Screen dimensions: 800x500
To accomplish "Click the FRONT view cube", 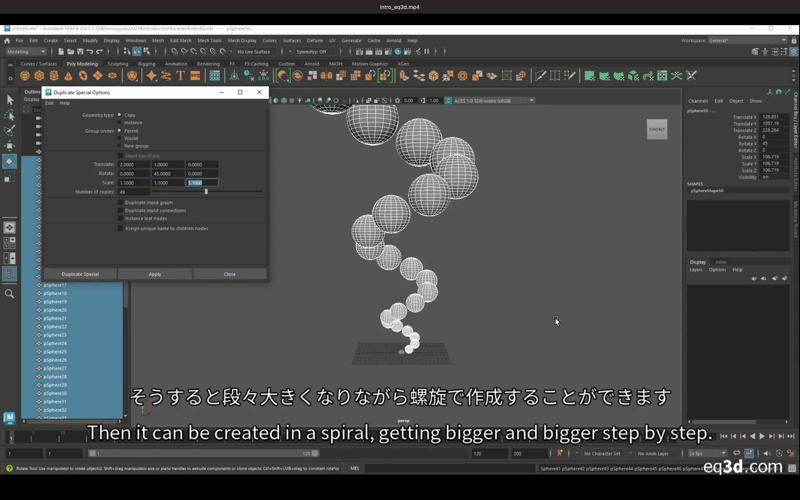I will (x=656, y=130).
